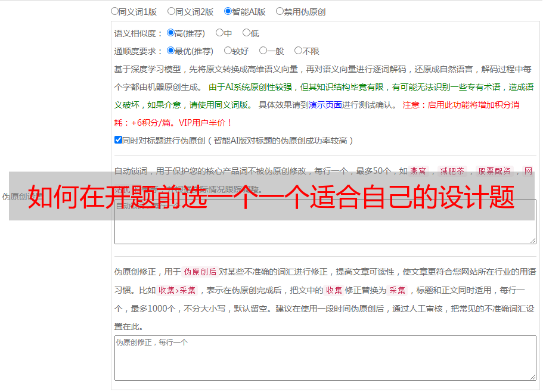
Task: Click the 语义相似度 label
Action: [138, 33]
